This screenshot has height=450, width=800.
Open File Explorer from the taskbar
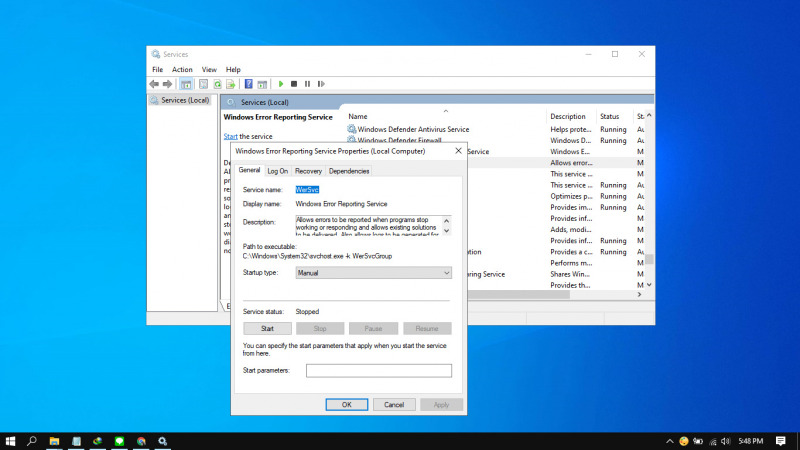tap(54, 441)
